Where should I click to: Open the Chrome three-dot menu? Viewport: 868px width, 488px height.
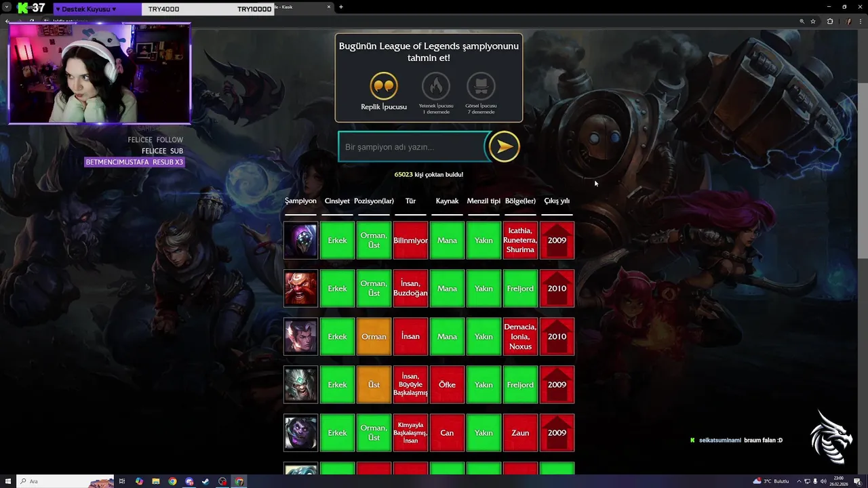click(x=861, y=21)
